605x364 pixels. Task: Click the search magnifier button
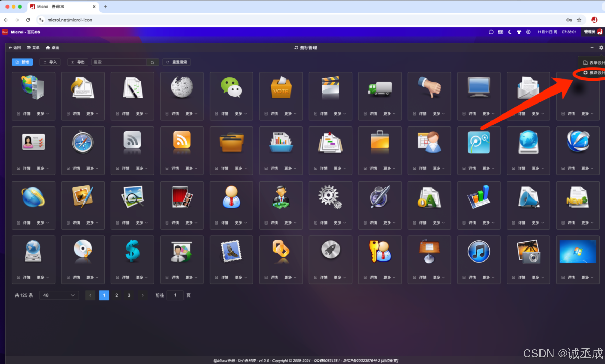point(152,62)
